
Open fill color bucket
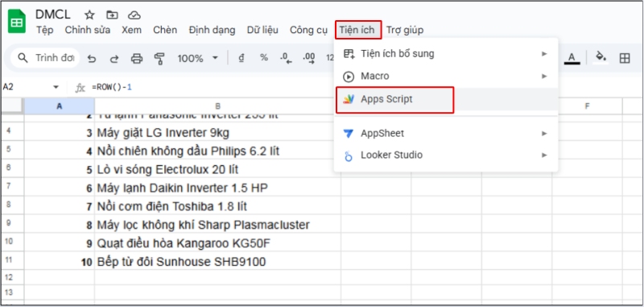pos(601,57)
